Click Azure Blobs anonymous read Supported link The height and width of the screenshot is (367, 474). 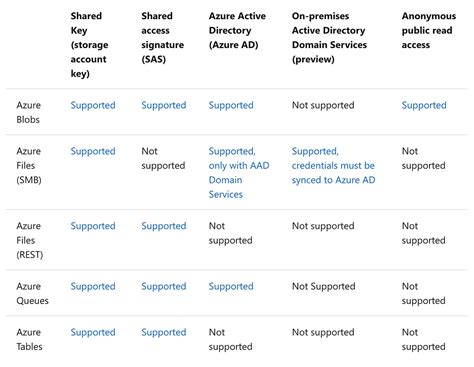click(424, 105)
